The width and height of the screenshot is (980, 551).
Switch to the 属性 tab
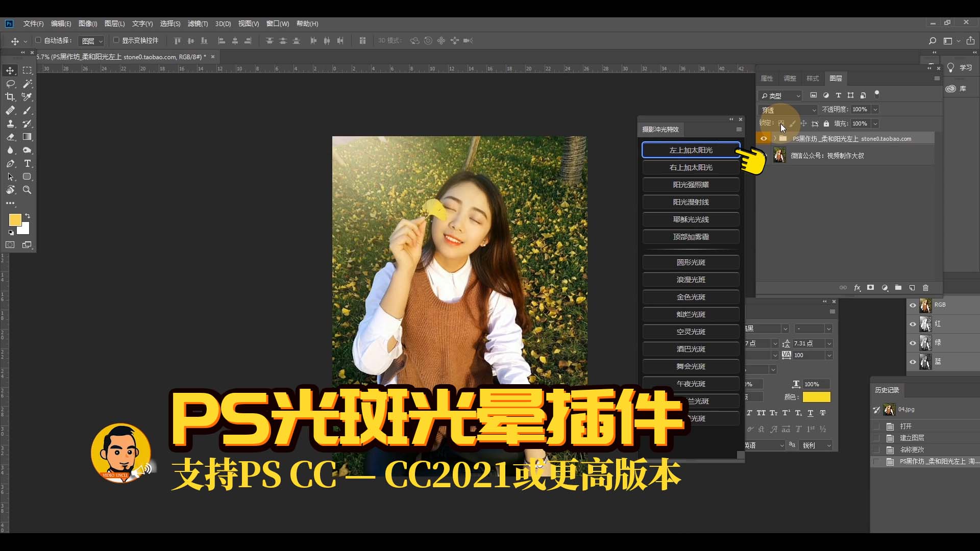(x=767, y=79)
